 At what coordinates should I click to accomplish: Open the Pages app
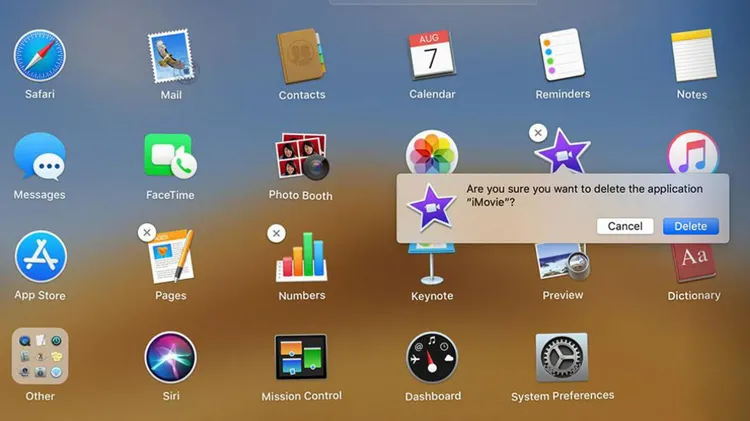coord(171,256)
